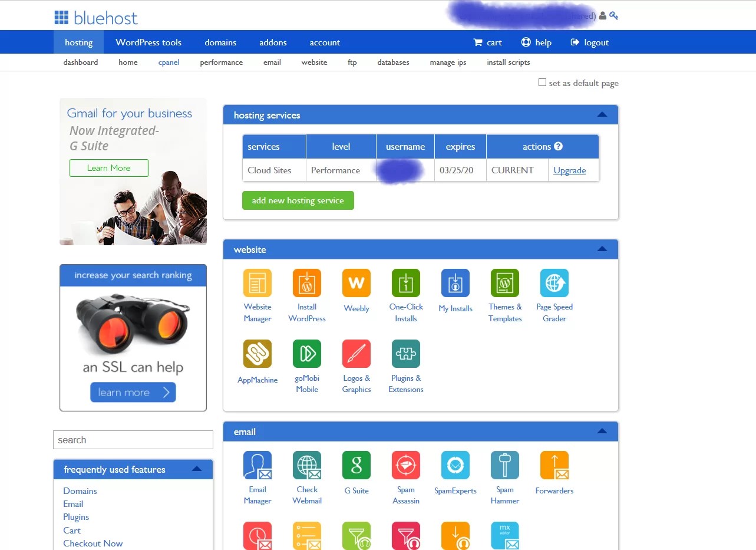Screen dimensions: 756x550
Task: Open the addons tab
Action: click(x=273, y=42)
